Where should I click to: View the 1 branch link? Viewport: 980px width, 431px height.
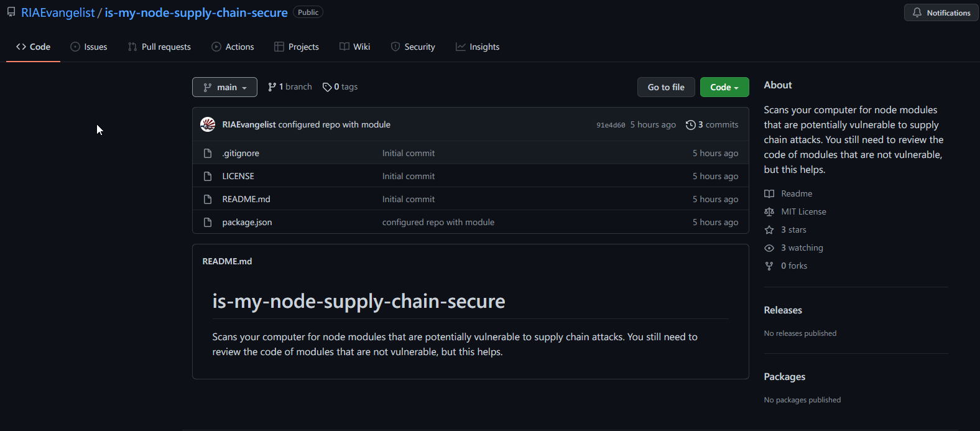[x=290, y=87]
